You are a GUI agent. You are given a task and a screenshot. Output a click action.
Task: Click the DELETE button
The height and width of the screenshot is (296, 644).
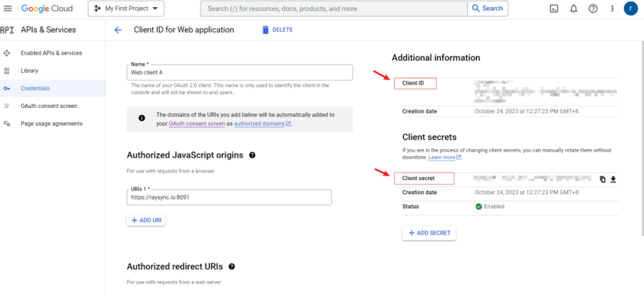click(277, 30)
